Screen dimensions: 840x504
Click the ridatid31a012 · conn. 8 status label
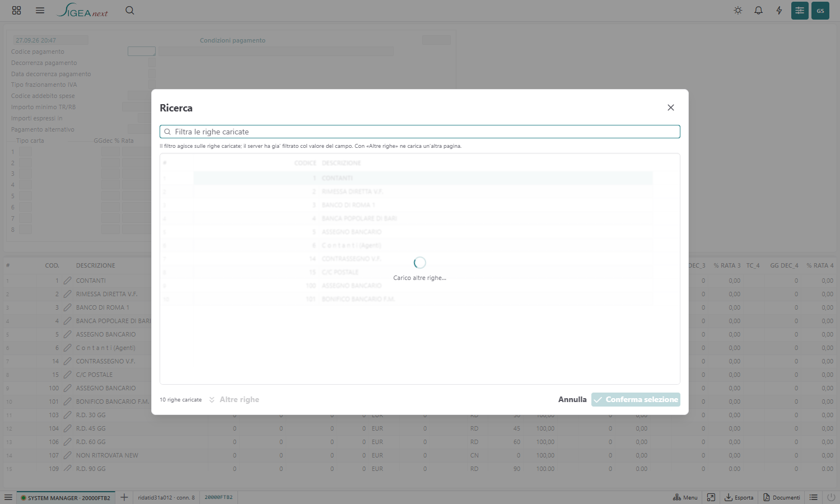[x=166, y=497]
